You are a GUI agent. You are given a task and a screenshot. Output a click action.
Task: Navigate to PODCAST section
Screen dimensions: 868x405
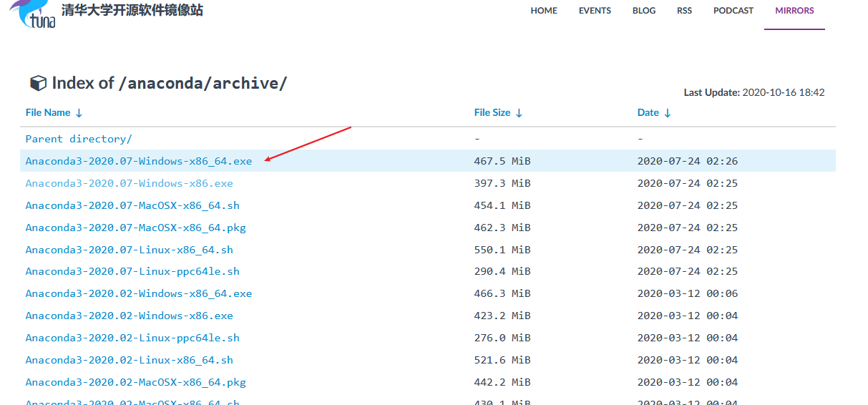pos(733,11)
